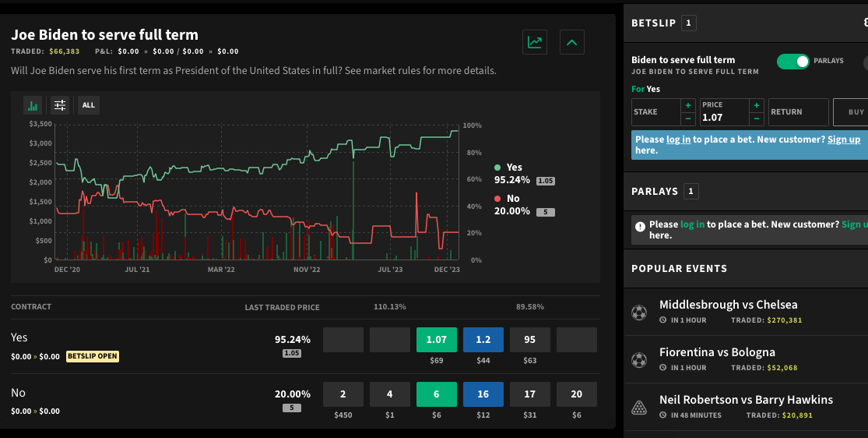868x438 pixels.
Task: Open chart settings sliders icon
Action: (60, 105)
